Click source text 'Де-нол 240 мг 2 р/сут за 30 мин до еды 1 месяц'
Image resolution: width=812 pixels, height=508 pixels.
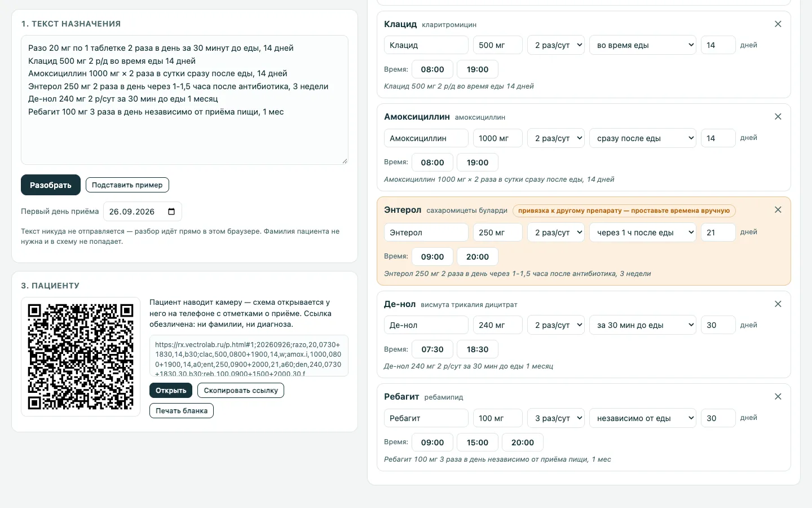[x=469, y=366]
